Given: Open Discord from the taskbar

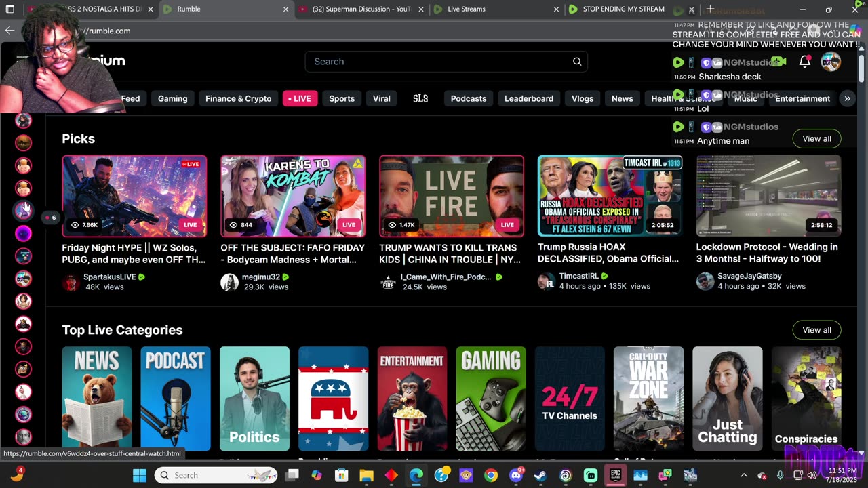Looking at the screenshot, I should tap(516, 475).
